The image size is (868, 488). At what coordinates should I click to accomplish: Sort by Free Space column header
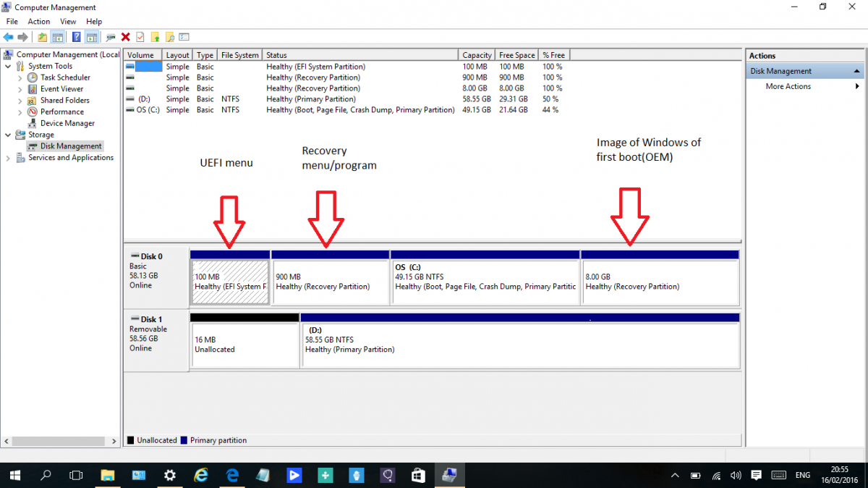[517, 55]
